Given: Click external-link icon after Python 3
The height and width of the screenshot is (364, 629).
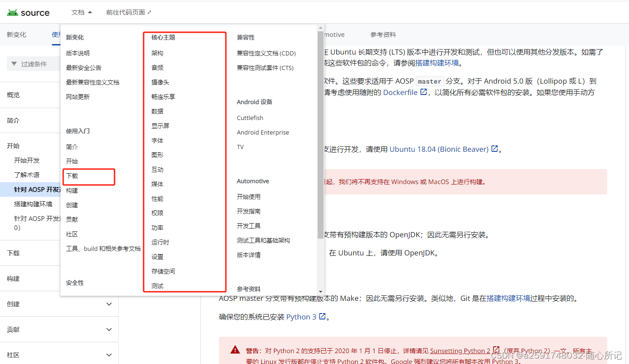Looking at the screenshot, I should point(322,316).
